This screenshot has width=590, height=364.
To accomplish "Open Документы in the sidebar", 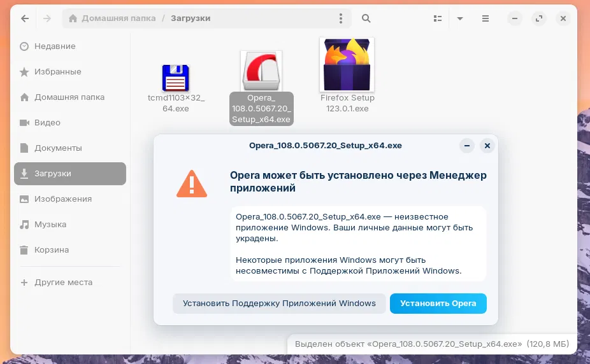I will pos(70,148).
